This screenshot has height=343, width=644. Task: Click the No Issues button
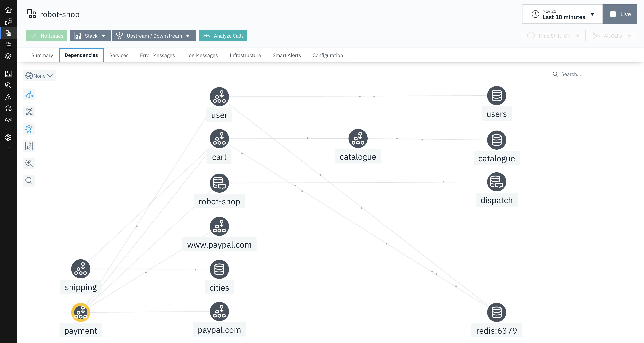(46, 36)
